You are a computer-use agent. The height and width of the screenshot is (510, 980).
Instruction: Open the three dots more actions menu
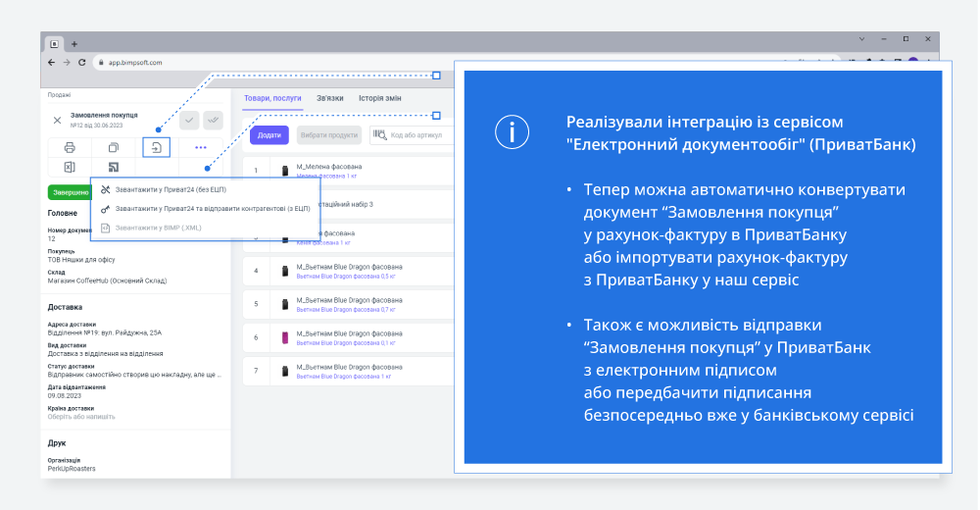(x=201, y=148)
